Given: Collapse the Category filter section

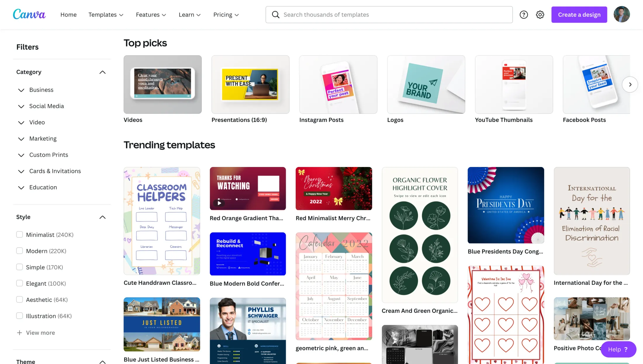Looking at the screenshot, I should (x=102, y=72).
